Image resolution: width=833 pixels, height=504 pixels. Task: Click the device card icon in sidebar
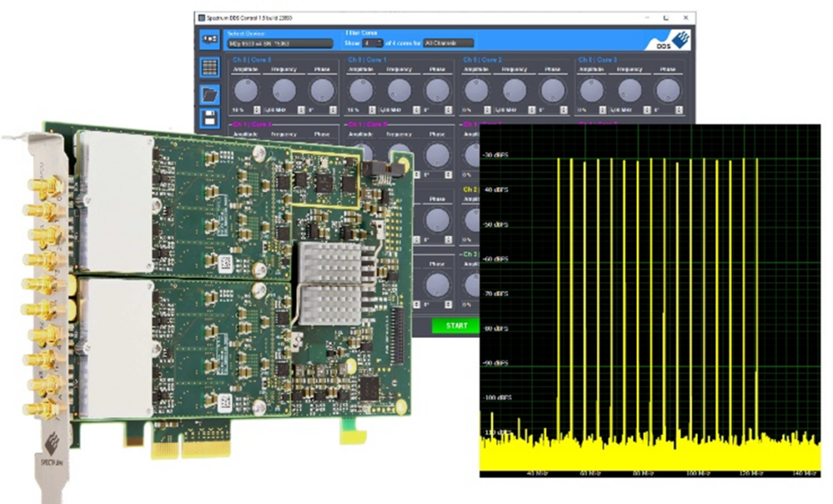(209, 39)
